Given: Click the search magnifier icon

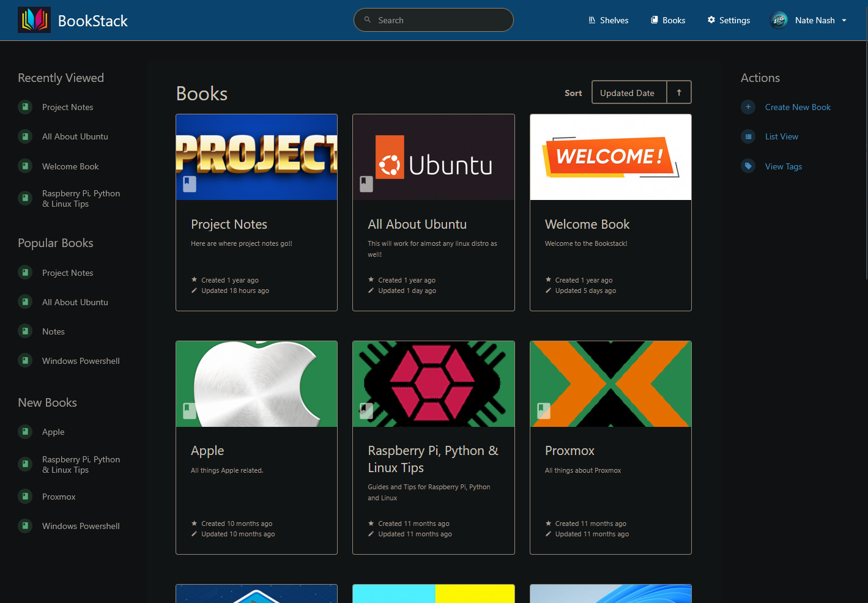Looking at the screenshot, I should click(x=368, y=20).
